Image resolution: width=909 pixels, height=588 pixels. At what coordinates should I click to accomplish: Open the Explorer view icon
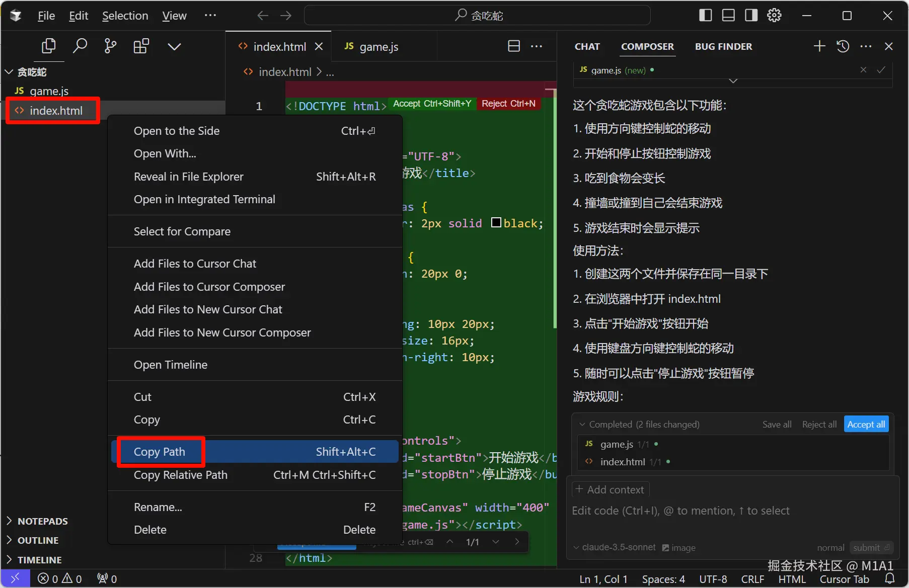pos(48,46)
